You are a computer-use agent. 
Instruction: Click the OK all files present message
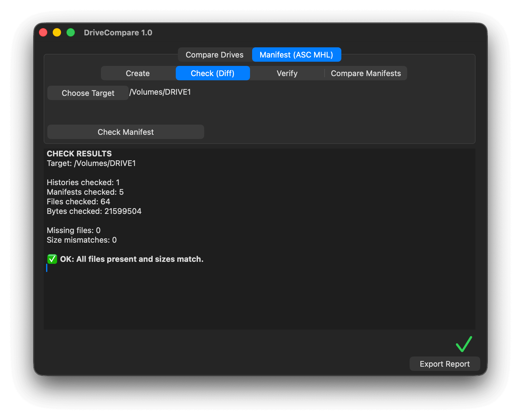(x=132, y=259)
